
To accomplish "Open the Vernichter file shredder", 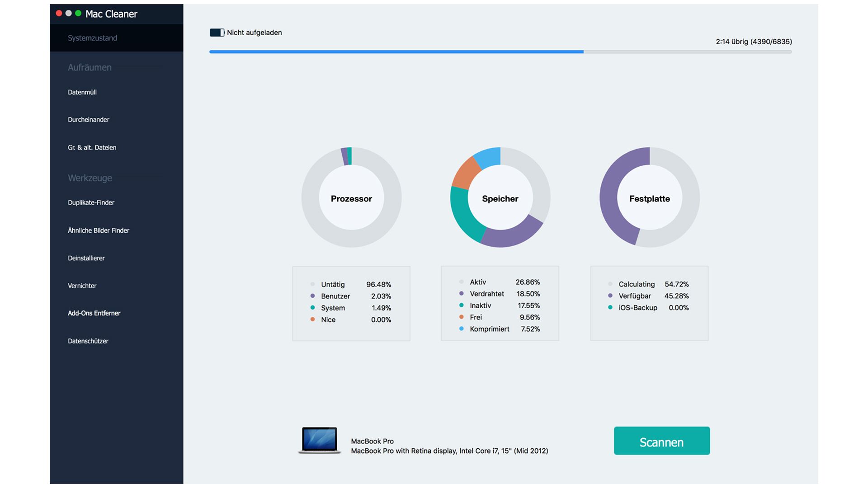I will pyautogui.click(x=82, y=286).
